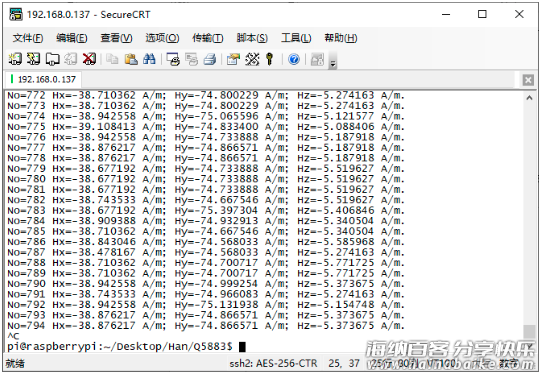
Task: Open Session Options icon
Action: pos(234,59)
